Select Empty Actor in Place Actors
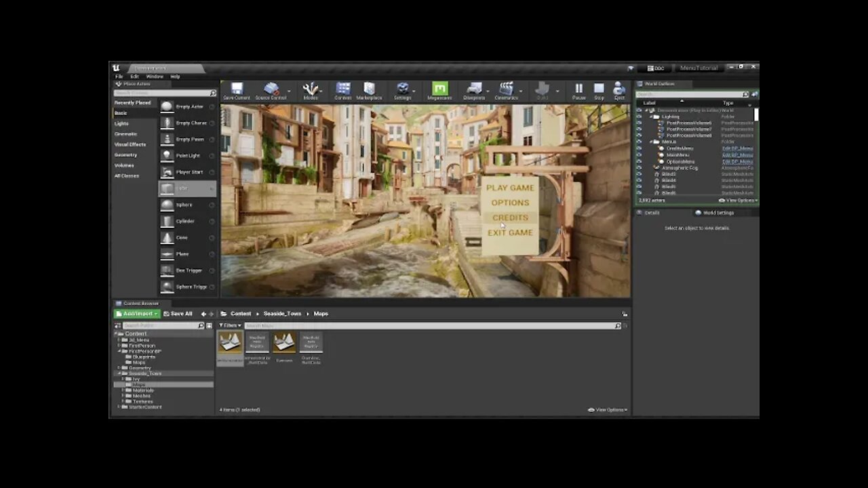Image resolution: width=868 pixels, height=488 pixels. 188,106
